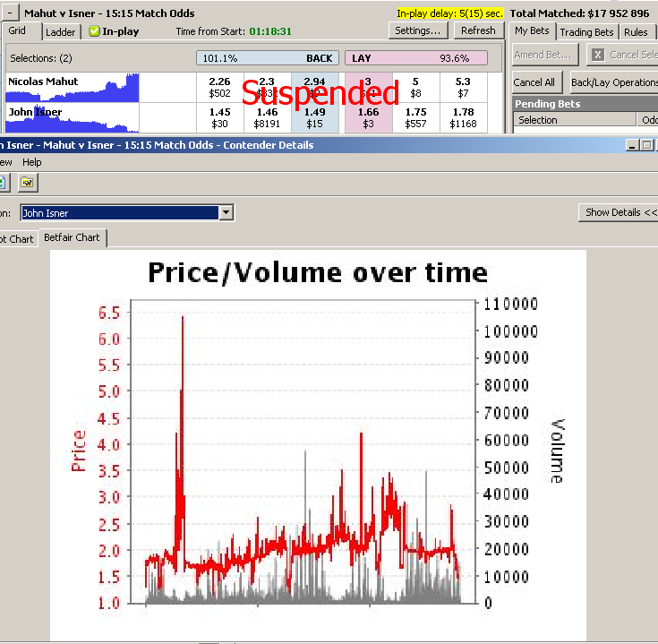This screenshot has width=658, height=644.
Task: Click the Price/Volume over time chart
Action: (318, 445)
